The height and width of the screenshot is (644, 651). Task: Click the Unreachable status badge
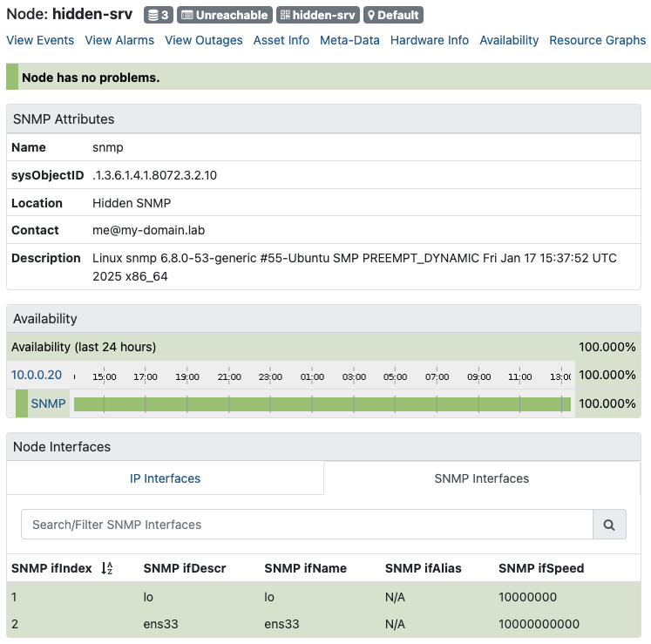click(225, 15)
